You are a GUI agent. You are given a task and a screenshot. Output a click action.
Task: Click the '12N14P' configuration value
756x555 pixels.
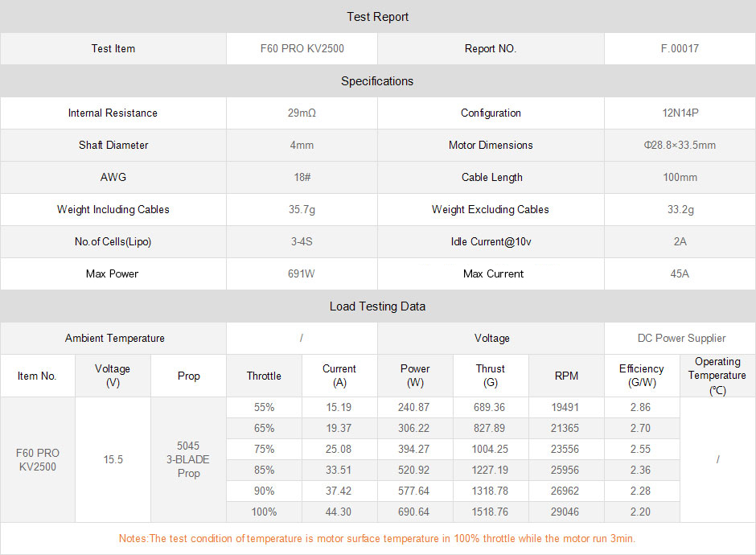(680, 113)
